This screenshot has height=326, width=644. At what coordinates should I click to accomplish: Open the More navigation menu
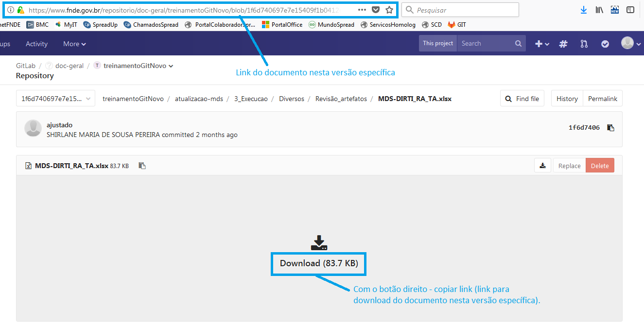pos(74,43)
